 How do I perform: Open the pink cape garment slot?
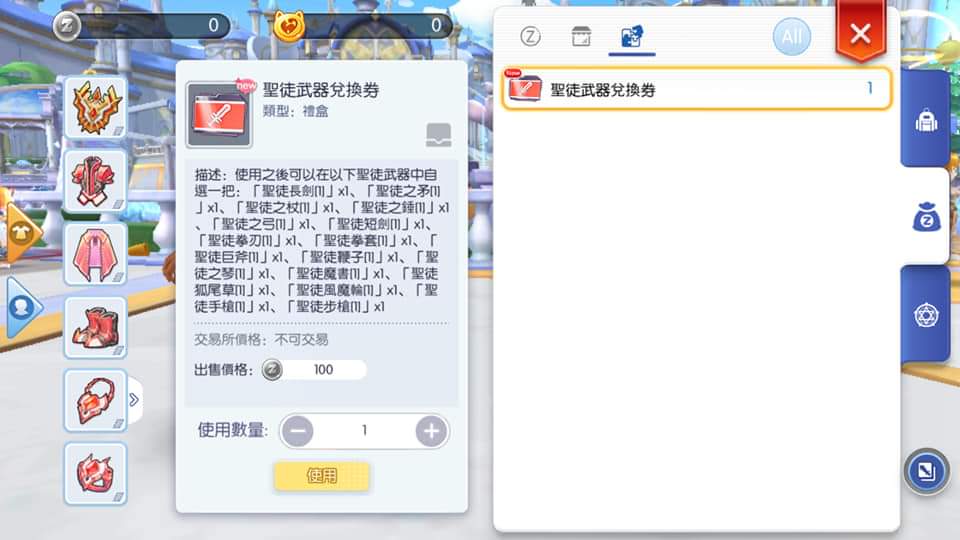click(96, 254)
